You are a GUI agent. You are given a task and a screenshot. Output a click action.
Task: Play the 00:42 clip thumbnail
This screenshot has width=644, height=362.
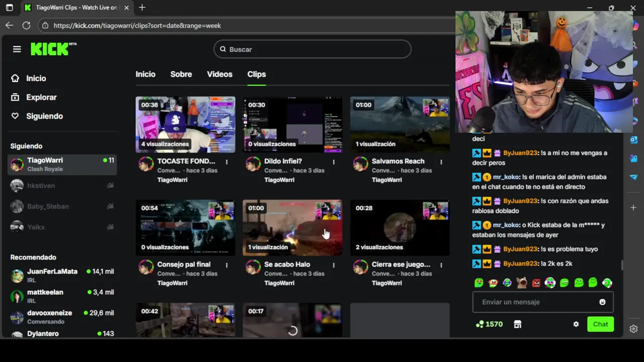point(185,320)
